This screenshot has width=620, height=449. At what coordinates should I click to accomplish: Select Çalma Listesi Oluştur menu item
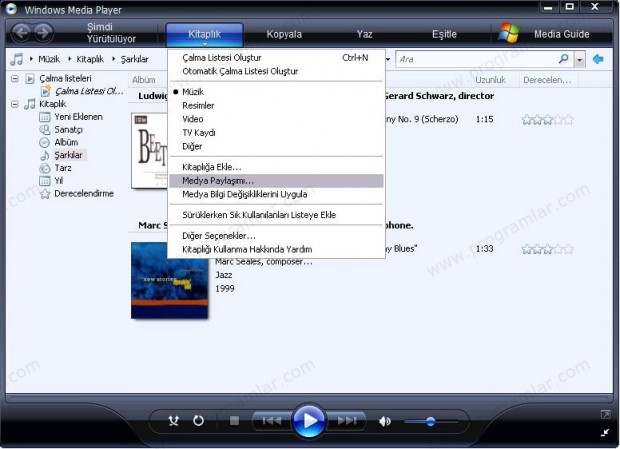coord(276,58)
